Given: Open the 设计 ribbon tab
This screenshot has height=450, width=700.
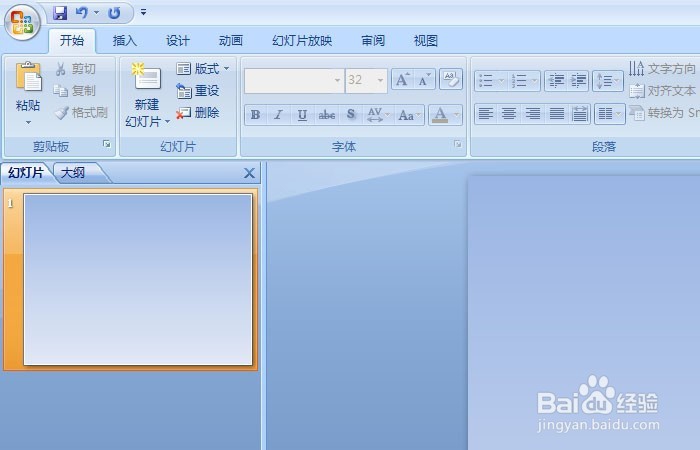Looking at the screenshot, I should coord(178,41).
